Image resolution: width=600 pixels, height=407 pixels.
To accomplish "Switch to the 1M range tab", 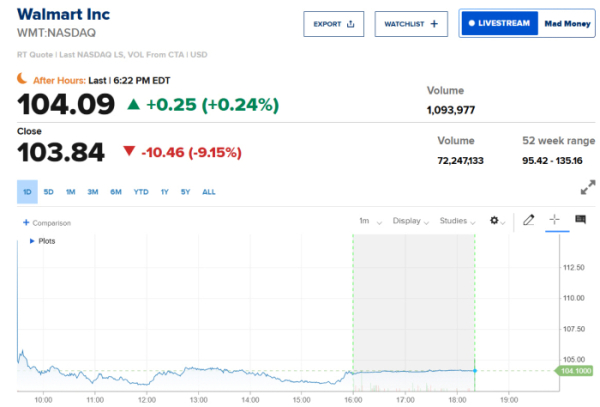I will point(70,192).
